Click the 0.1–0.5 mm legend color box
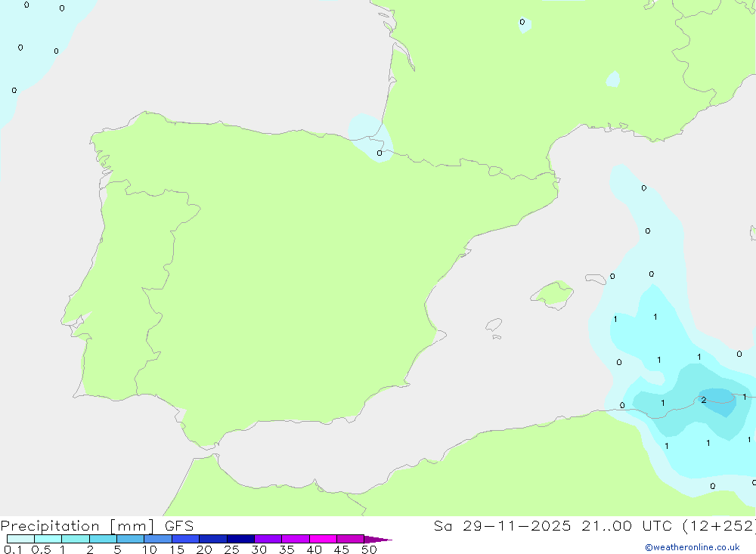 coord(20,539)
